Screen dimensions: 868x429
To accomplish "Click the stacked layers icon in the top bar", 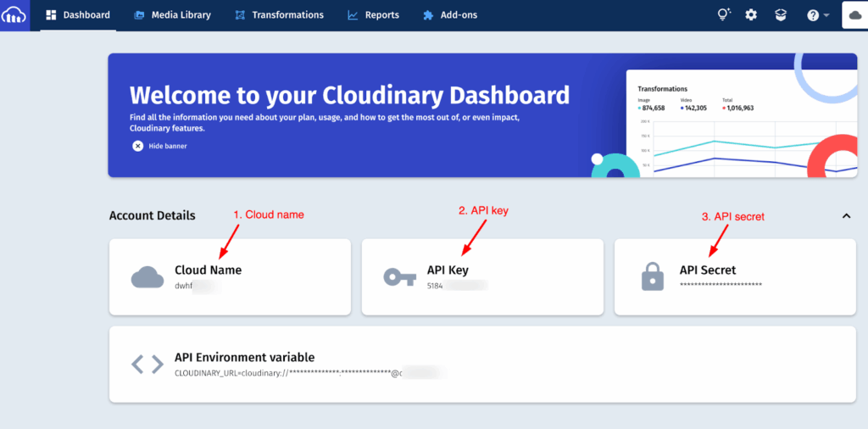I will coord(780,15).
